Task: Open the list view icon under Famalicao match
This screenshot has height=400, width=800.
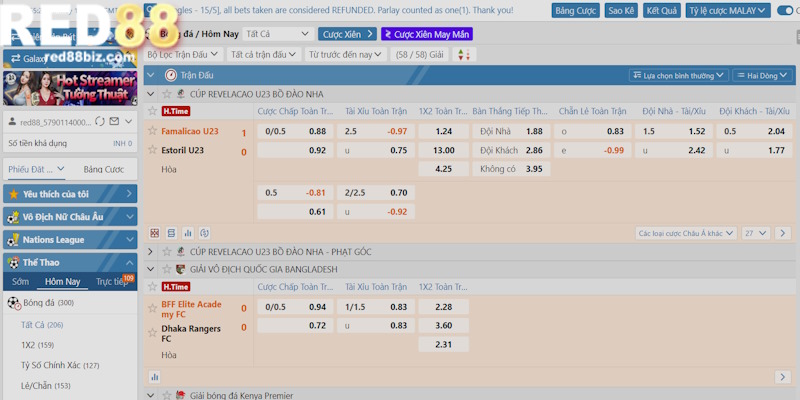Action: [x=171, y=233]
